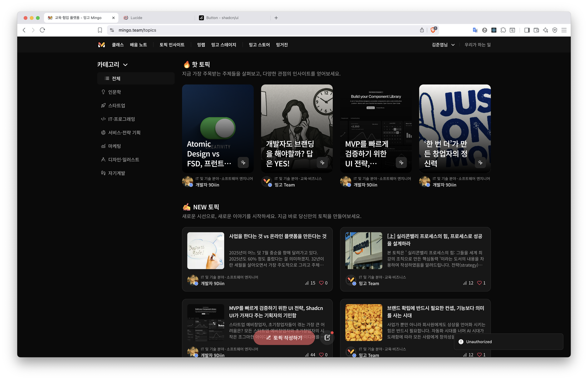This screenshot has width=588, height=380.
Task: Click the floating note-edit icon with red dot
Action: (x=327, y=337)
